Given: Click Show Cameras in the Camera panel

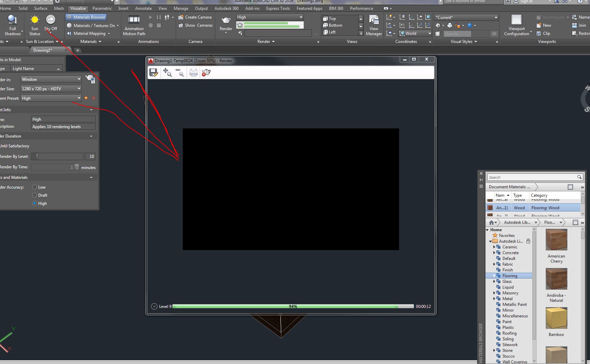Looking at the screenshot, I should 195,25.
